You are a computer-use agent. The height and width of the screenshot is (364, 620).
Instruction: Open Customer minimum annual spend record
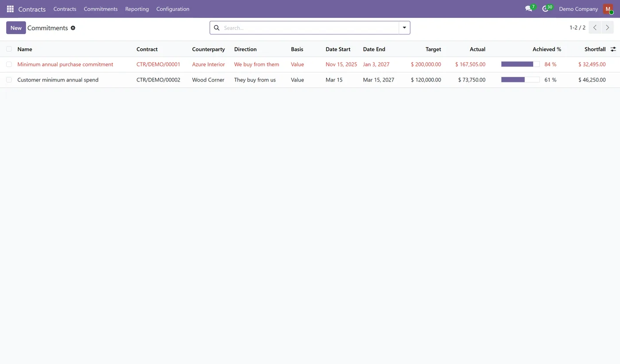click(58, 80)
